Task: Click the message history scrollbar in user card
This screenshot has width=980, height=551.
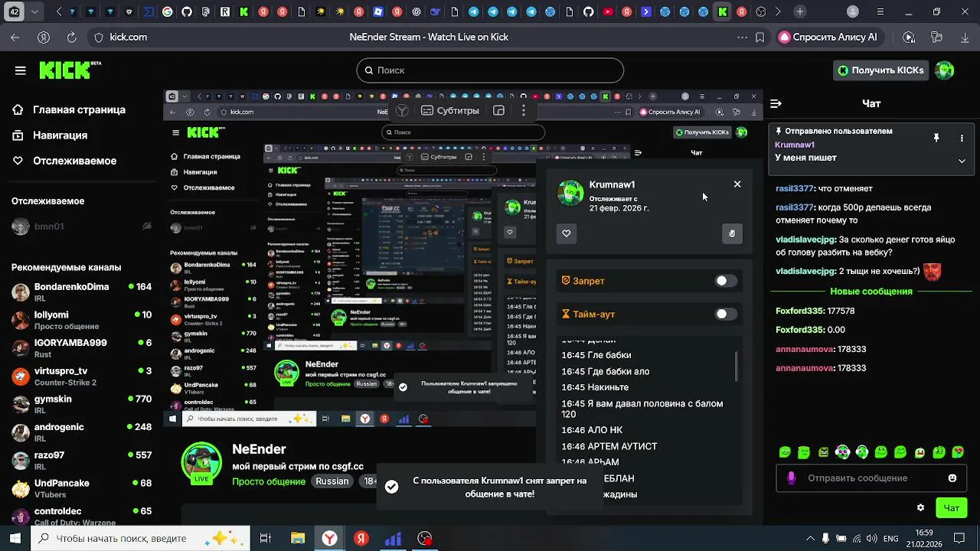Action: point(737,366)
